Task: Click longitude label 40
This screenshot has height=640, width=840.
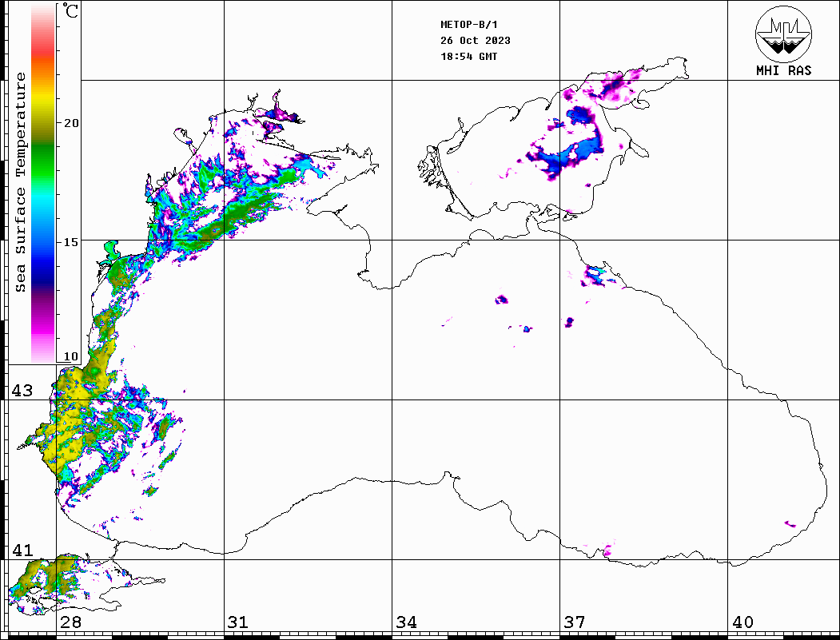Action: 743,622
